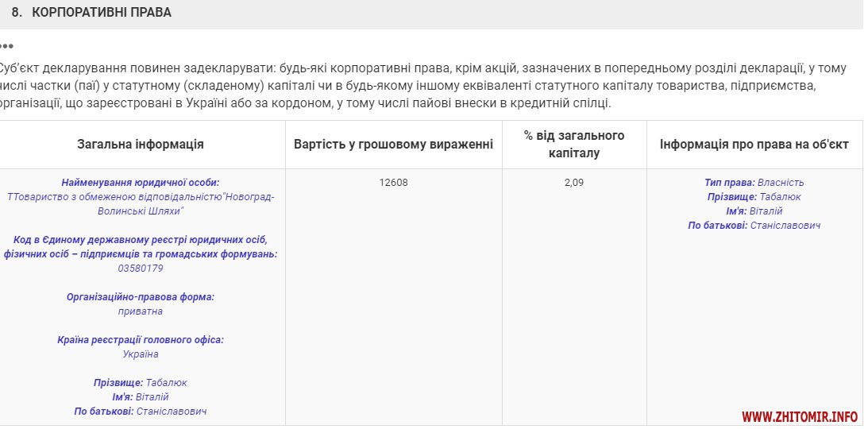Click the Організаційно-правова форма label
This screenshot has width=868, height=429.
point(141,297)
